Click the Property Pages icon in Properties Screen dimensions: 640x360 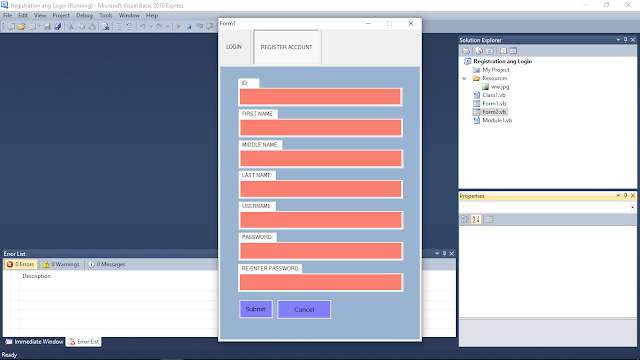(x=489, y=220)
